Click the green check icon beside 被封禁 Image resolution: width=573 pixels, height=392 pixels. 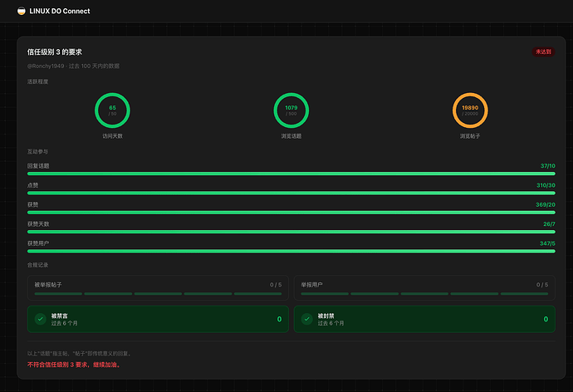pos(307,319)
